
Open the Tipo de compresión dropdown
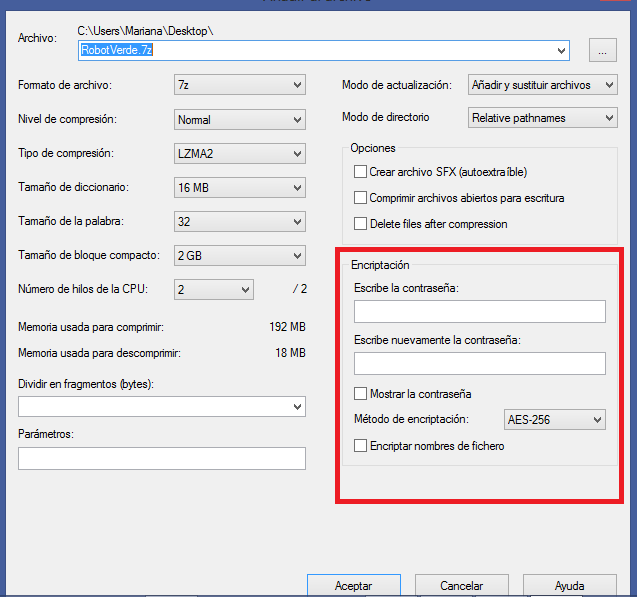tap(240, 154)
